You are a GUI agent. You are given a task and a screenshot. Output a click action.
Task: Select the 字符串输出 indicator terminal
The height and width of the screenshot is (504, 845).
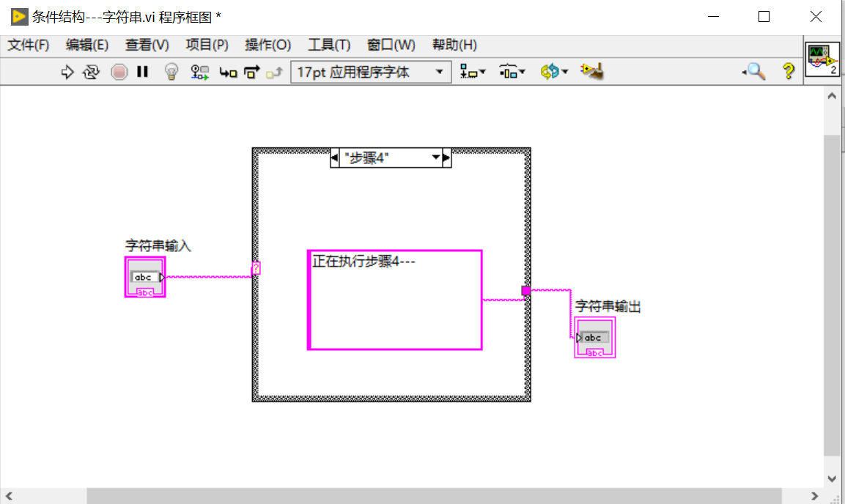(x=594, y=338)
